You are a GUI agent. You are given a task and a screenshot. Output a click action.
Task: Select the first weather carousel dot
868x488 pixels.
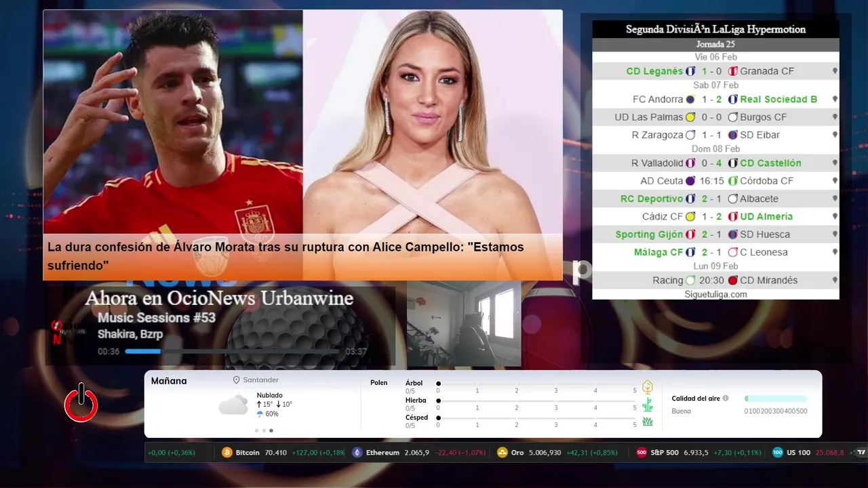(256, 430)
